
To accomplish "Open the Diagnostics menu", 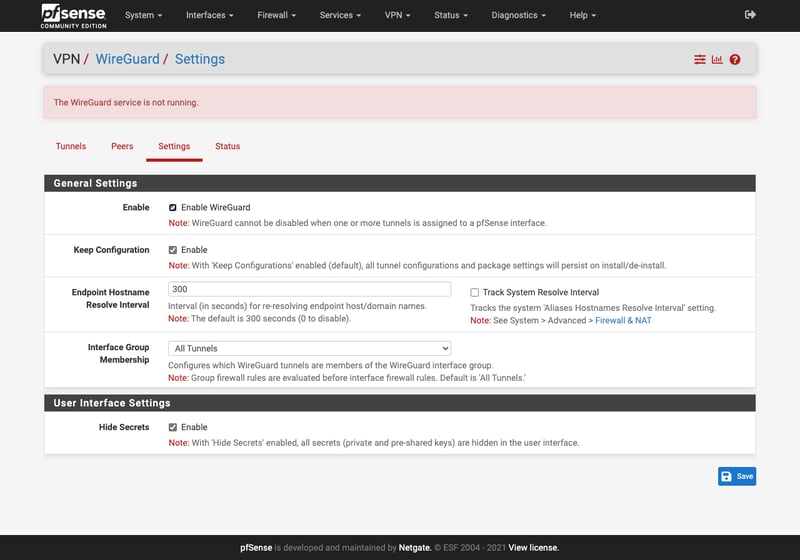I will (519, 15).
